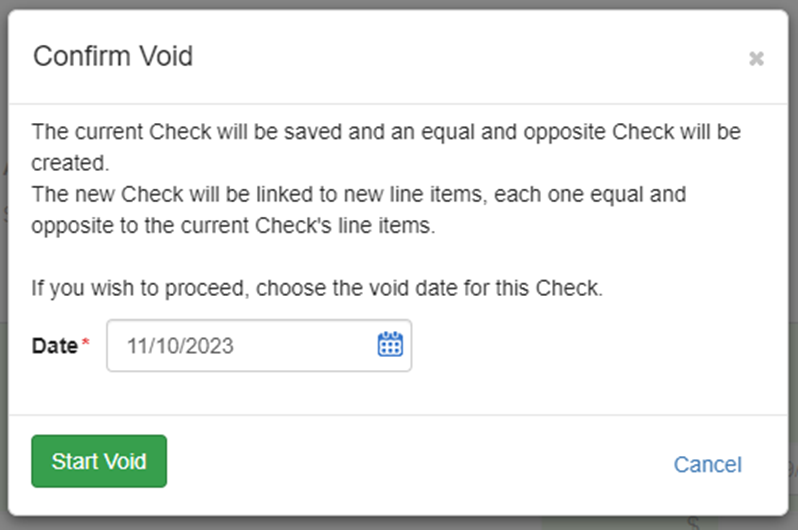Click the 'The current Check will be saved' sentence

point(386,147)
